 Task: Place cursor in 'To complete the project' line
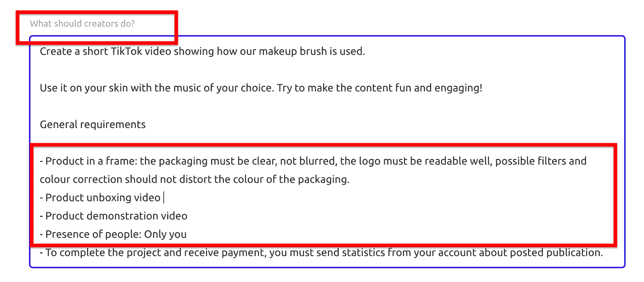321,253
